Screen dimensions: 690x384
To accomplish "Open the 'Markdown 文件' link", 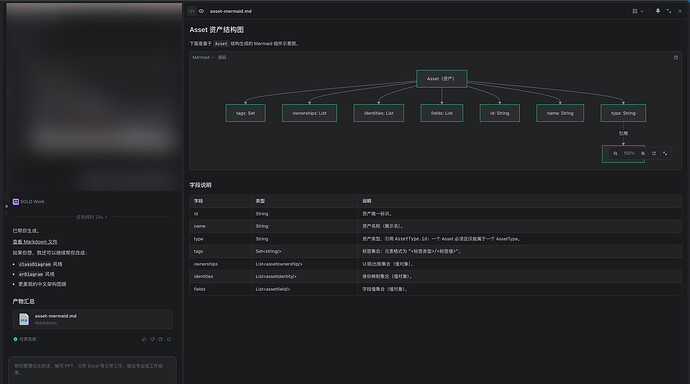I will pos(35,241).
